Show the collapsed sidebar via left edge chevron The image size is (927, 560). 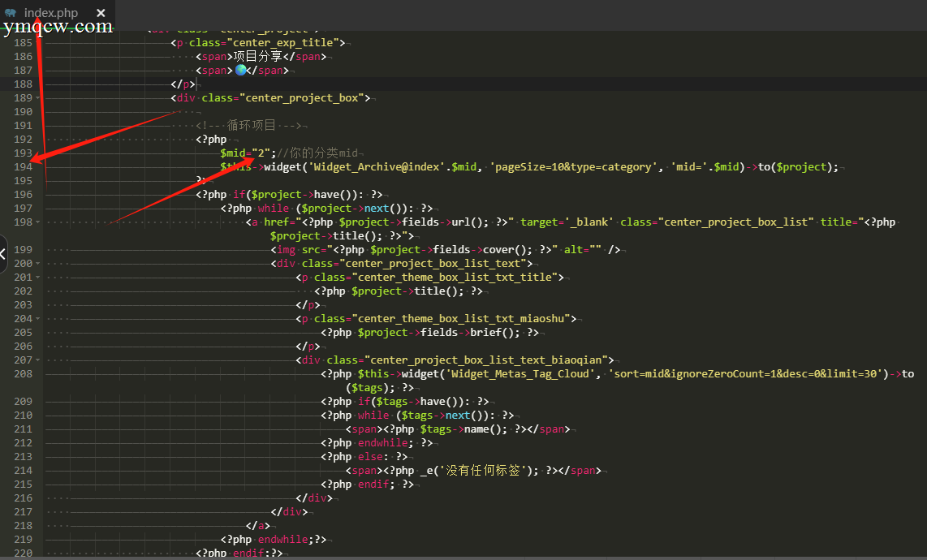coord(3,254)
